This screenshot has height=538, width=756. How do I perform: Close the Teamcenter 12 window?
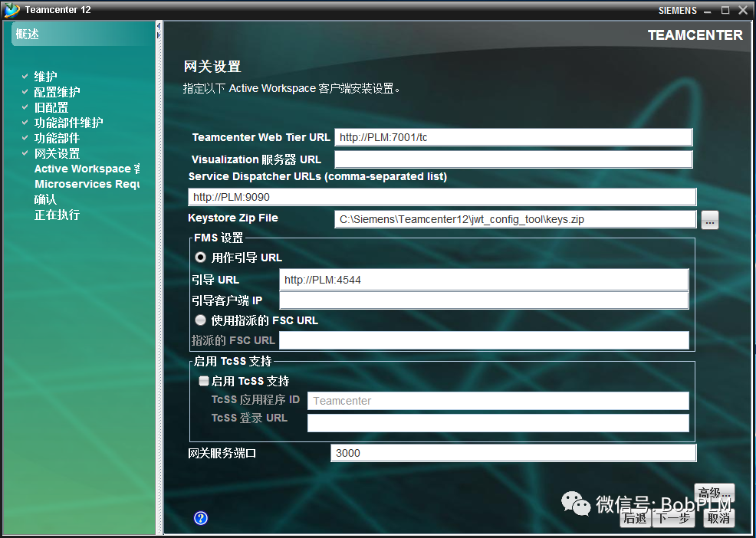743,10
